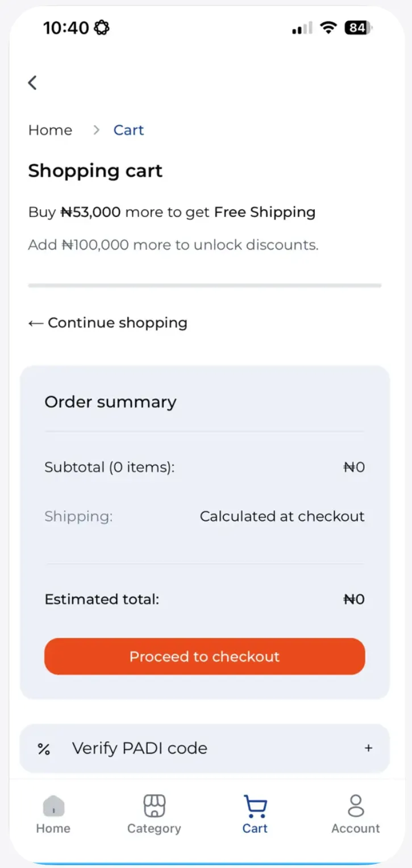This screenshot has height=868, width=412.
Task: Go to Home in breadcrumb
Action: click(50, 130)
